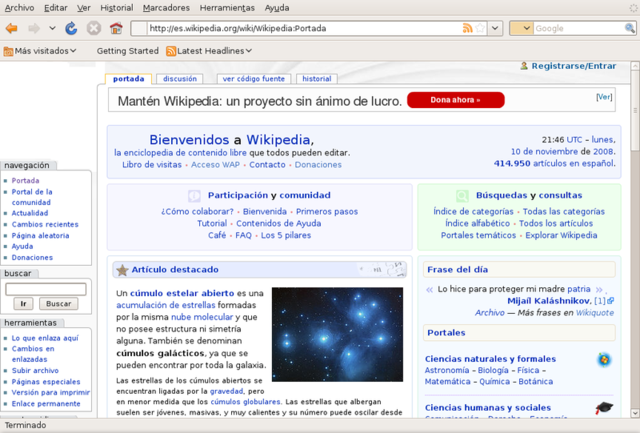Bookmark this page with the star icon
640x433 pixels.
point(480,28)
